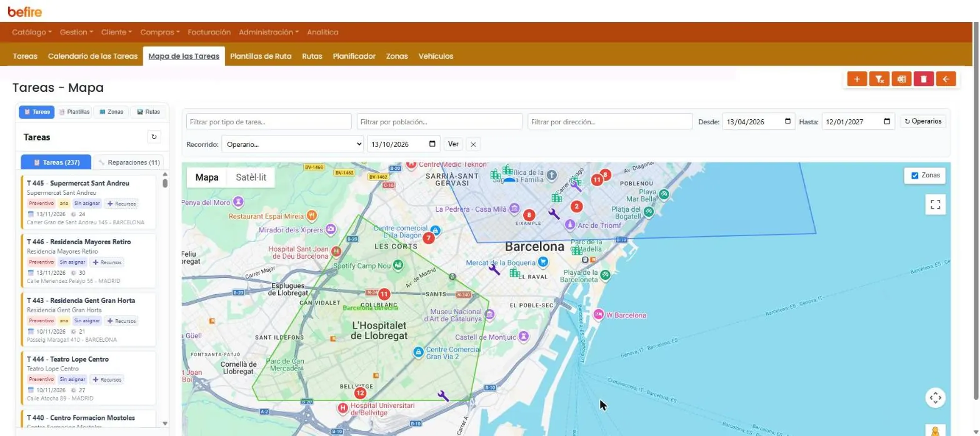Clear filters with the funnel-x icon

[x=879, y=79]
